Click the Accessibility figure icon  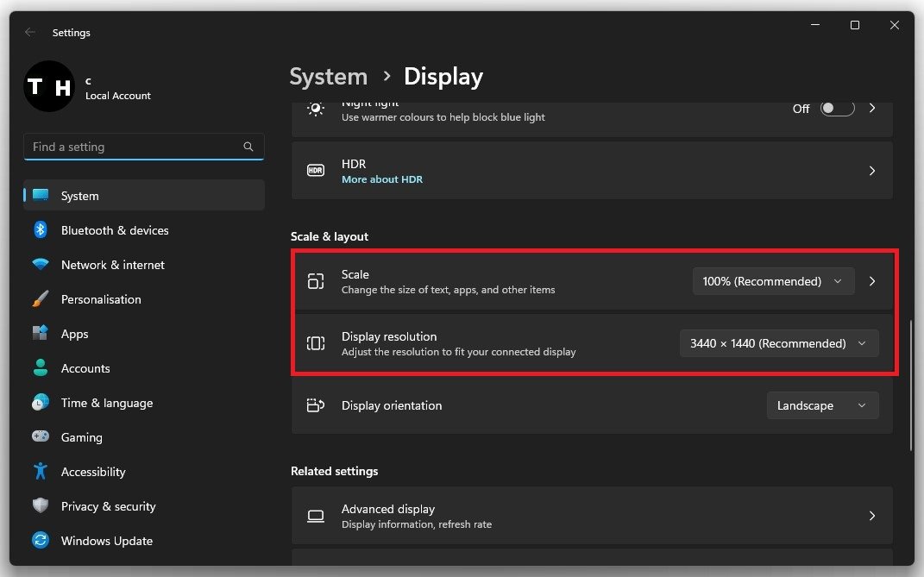pos(41,472)
